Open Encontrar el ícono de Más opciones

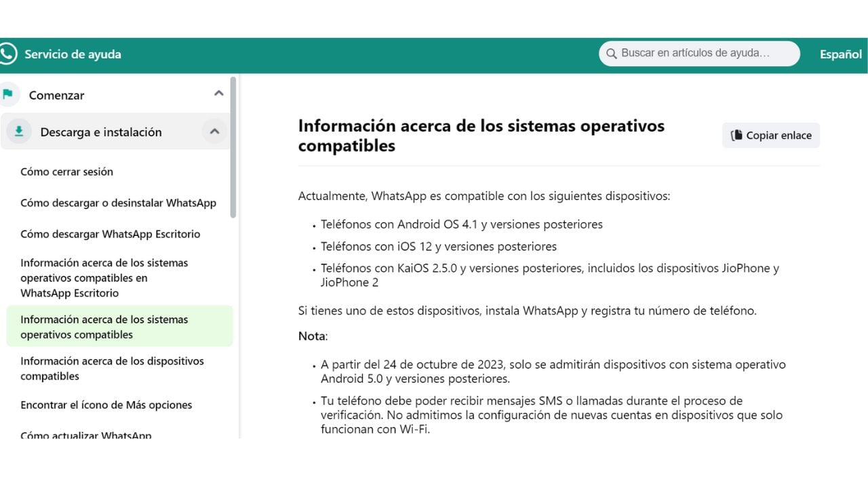106,405
